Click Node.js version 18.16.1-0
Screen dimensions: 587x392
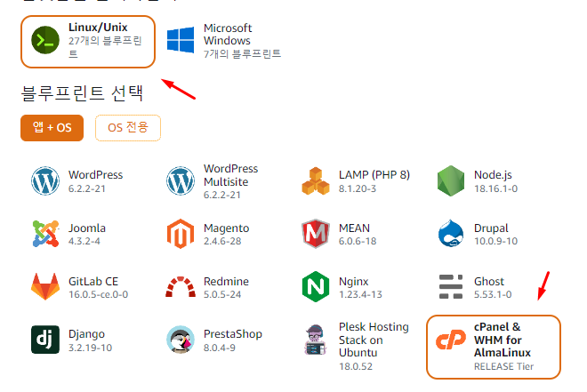click(496, 189)
